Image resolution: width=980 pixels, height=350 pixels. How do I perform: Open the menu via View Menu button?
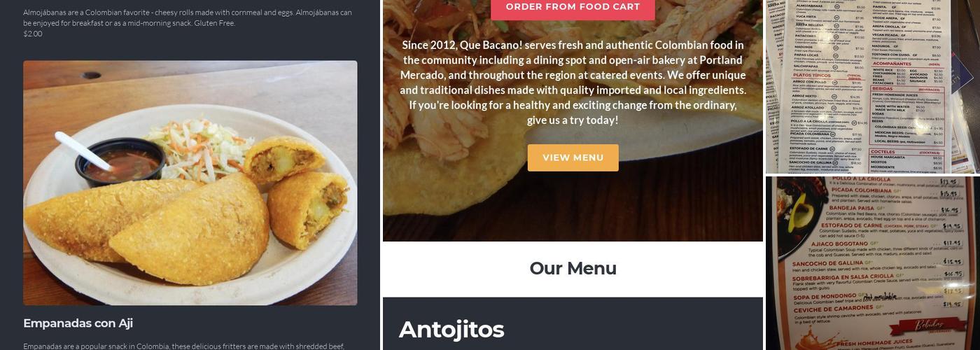click(x=573, y=157)
